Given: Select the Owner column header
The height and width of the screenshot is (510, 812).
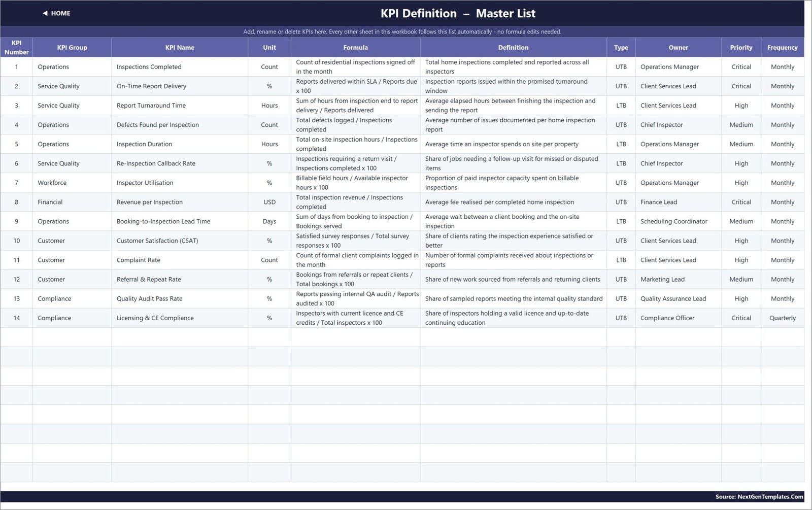Looking at the screenshot, I should [679, 47].
